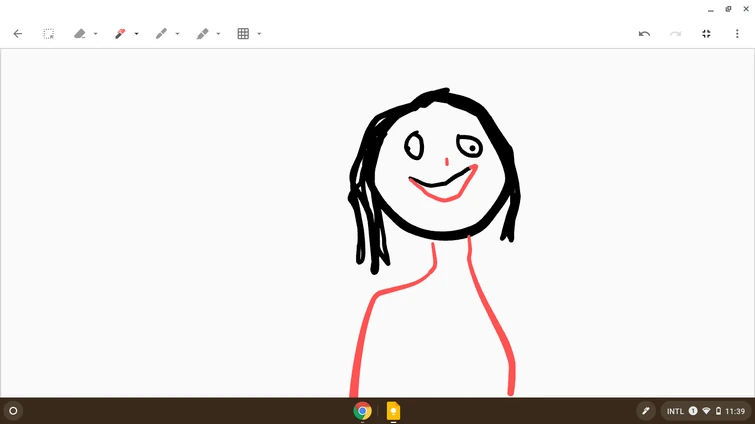Screen dimensions: 755x424
Task: Launch Chrome from the shelf
Action: pos(362,411)
